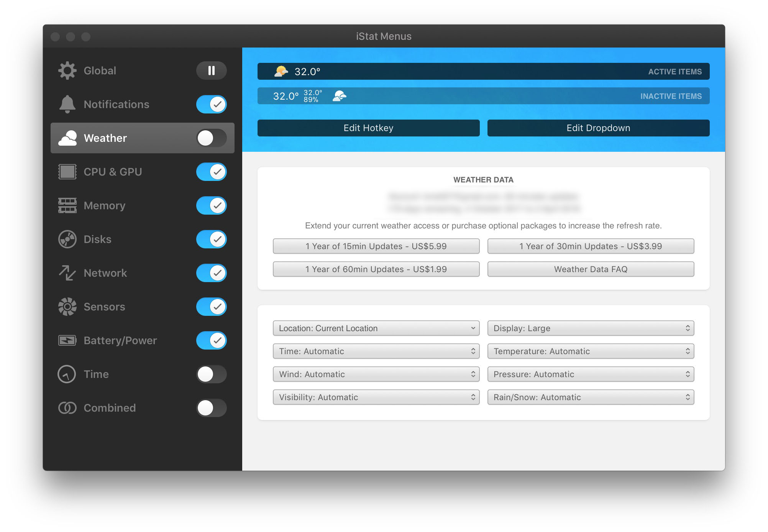Expand the Display size dropdown
768x532 pixels.
pos(591,328)
